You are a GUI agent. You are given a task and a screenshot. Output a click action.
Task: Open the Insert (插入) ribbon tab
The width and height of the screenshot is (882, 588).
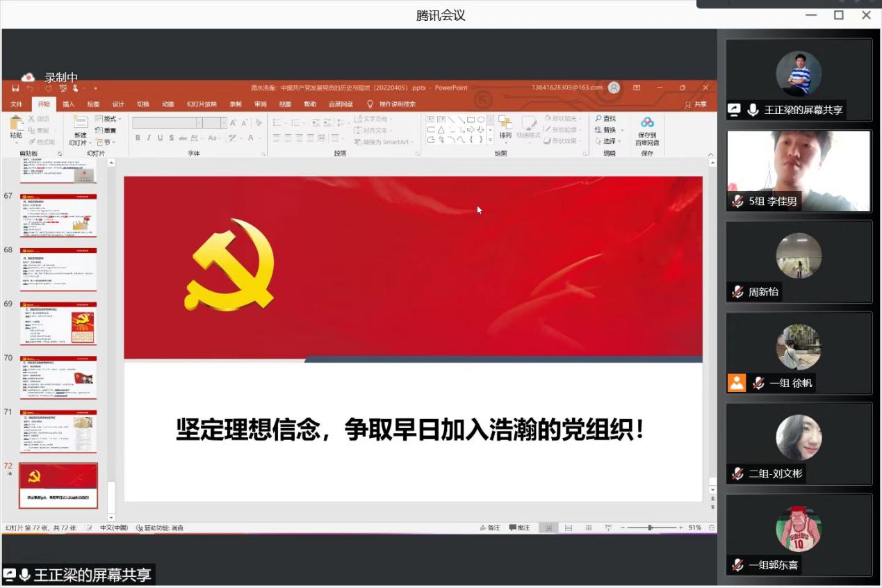tap(68, 104)
